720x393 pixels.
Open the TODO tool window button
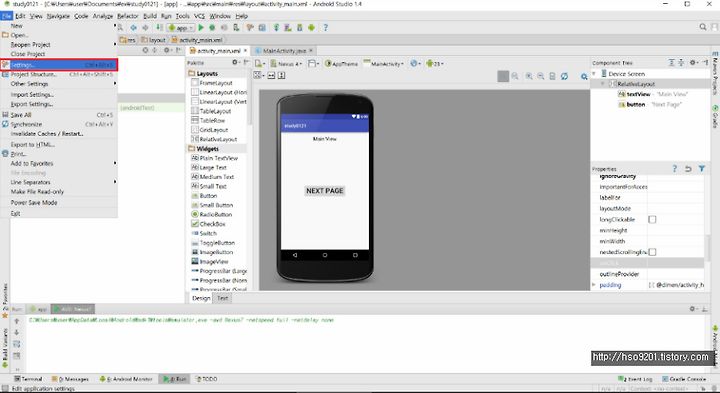[207, 379]
